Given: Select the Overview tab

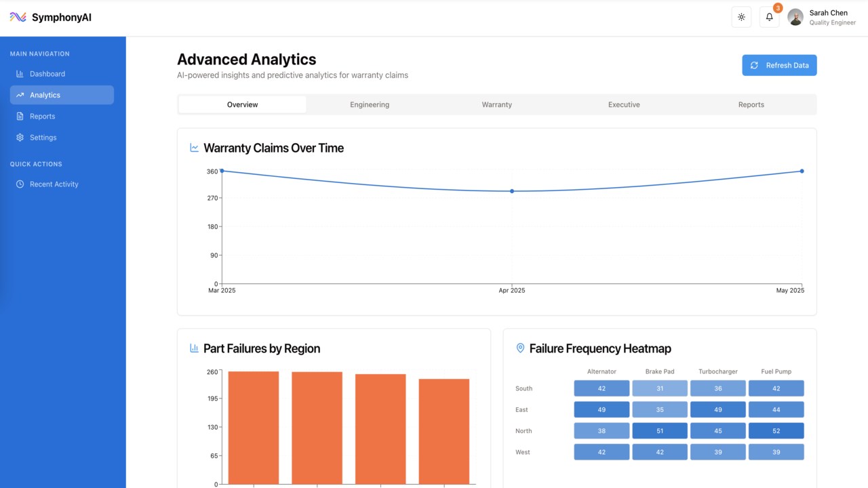Looking at the screenshot, I should click(242, 104).
